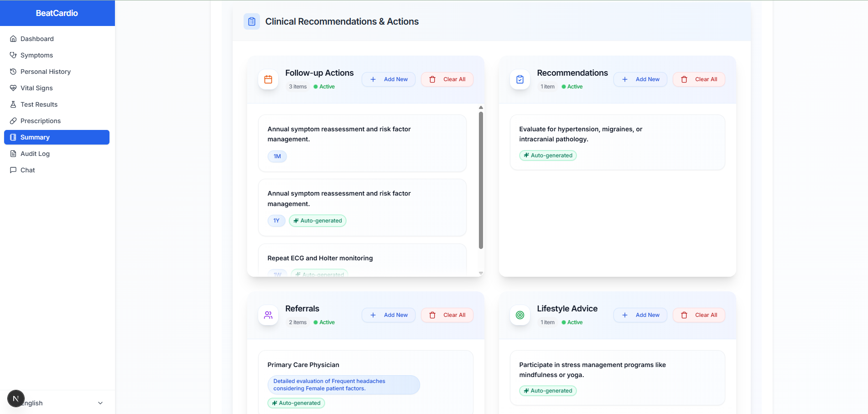Open Vital Signs in the sidebar
Viewport: 868px width, 414px height.
tap(36, 88)
